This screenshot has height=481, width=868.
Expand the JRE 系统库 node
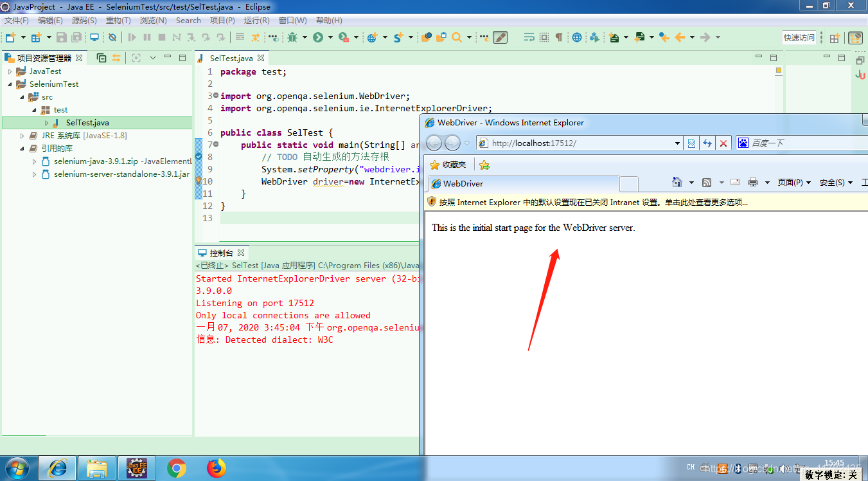[22, 136]
